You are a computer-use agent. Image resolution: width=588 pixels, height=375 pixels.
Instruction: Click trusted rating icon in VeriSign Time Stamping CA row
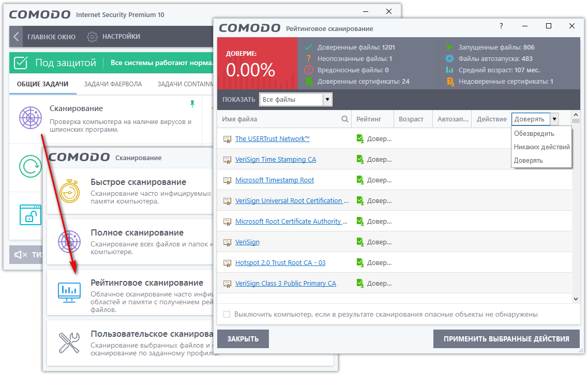tap(359, 160)
